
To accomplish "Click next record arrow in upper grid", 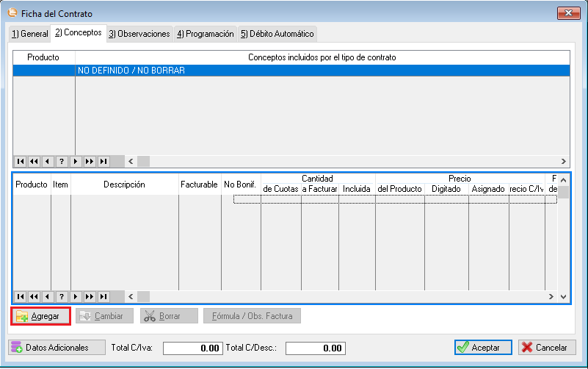I will coord(76,161).
